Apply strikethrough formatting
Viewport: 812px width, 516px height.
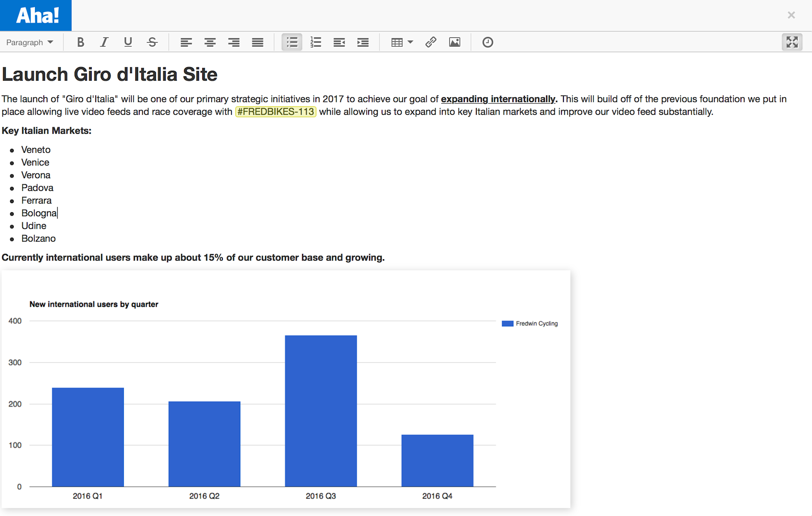coord(152,42)
